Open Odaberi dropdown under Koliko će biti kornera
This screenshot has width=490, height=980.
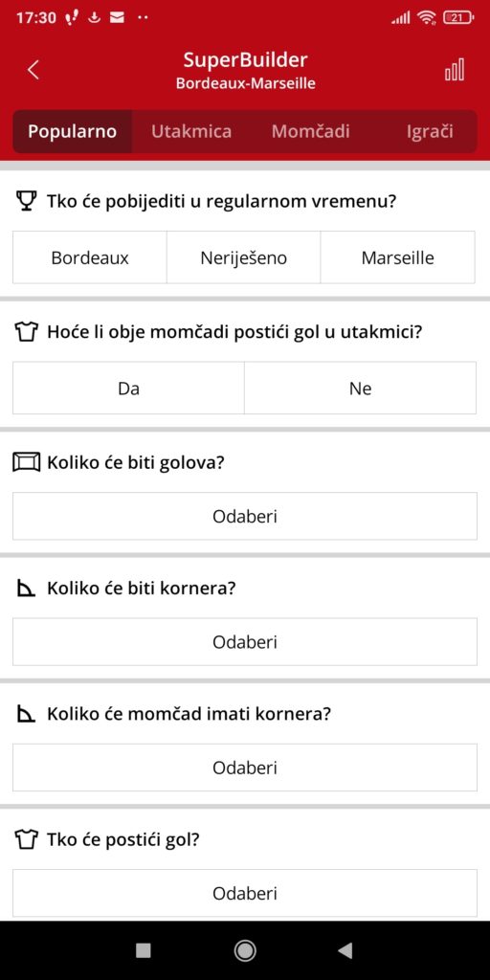click(244, 642)
